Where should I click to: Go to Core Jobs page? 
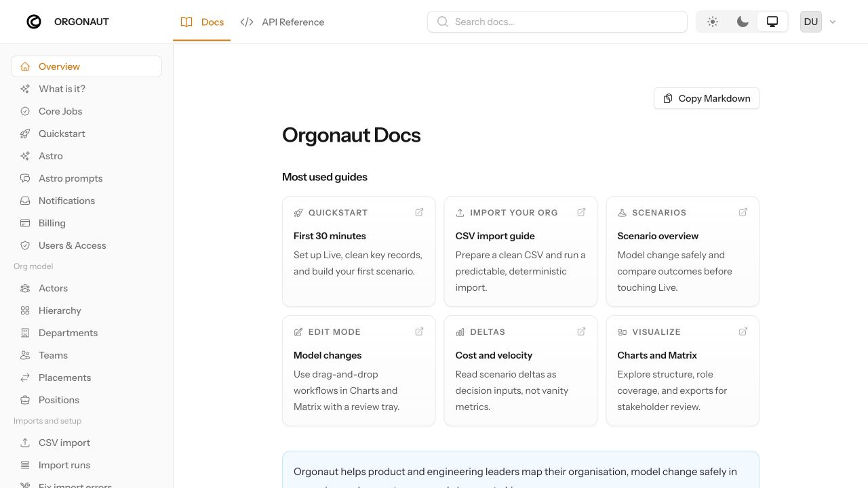point(86,111)
